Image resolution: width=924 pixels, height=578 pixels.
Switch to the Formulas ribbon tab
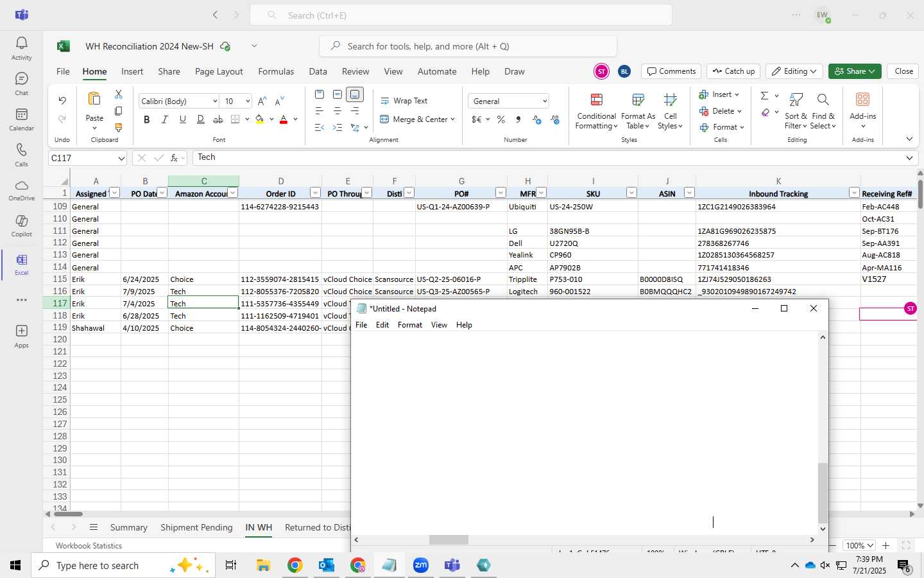click(x=276, y=71)
